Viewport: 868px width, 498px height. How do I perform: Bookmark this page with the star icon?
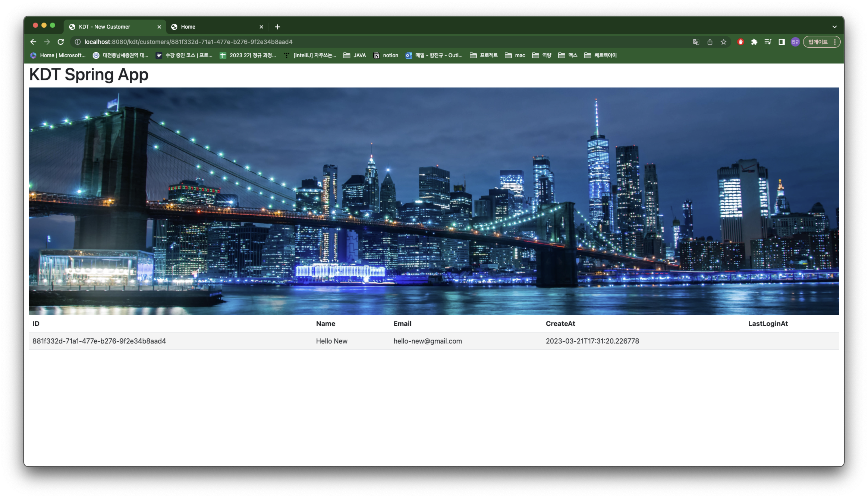[x=723, y=42]
